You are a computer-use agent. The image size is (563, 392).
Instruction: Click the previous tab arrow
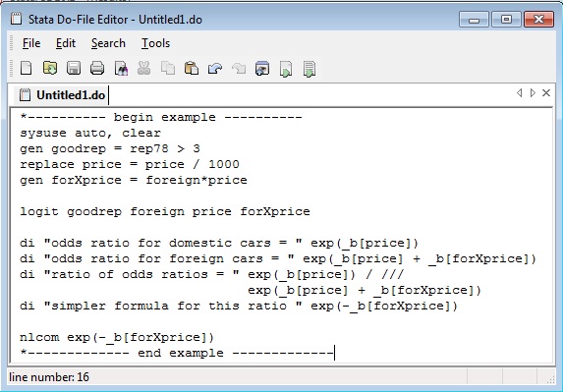tap(519, 93)
